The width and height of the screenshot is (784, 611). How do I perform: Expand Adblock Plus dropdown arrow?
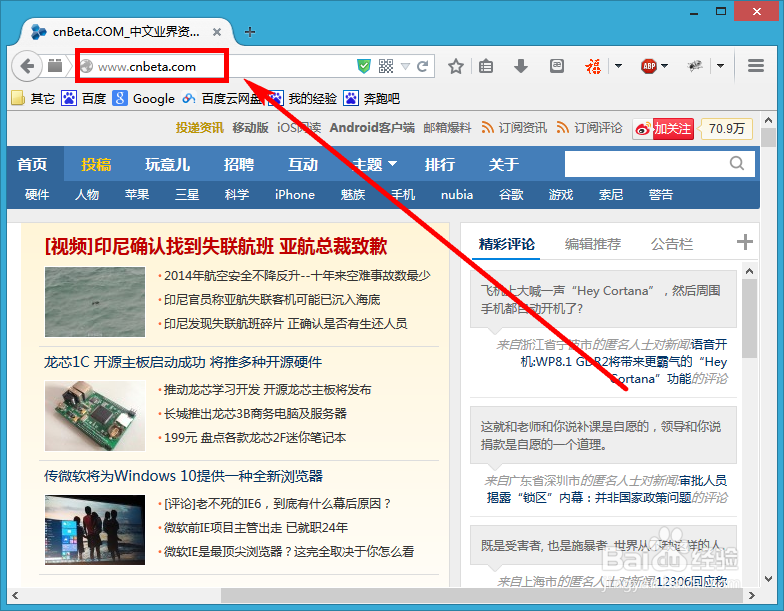click(x=664, y=66)
